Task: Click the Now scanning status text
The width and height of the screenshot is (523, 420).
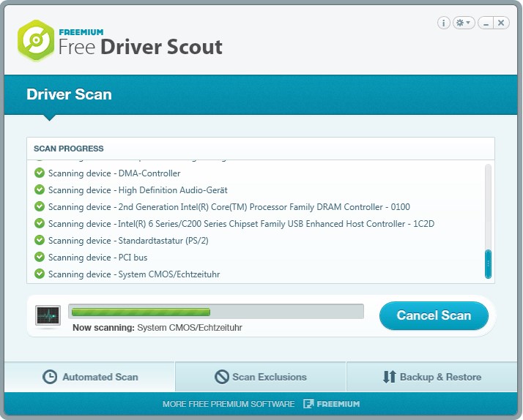Action: click(157, 327)
